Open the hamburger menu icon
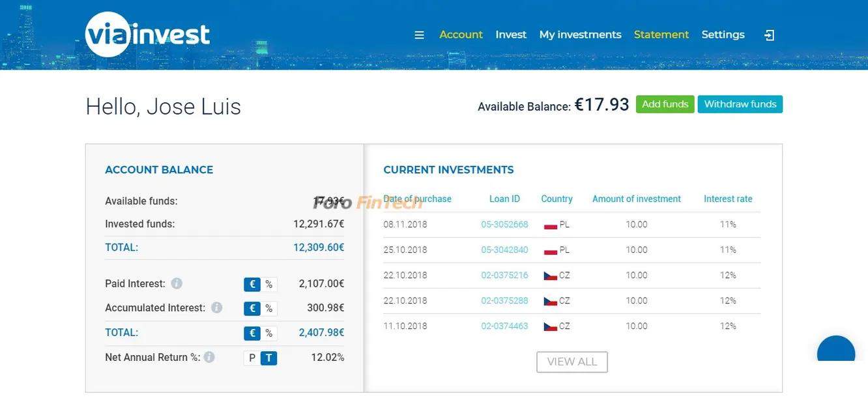The width and height of the screenshot is (868, 413). pos(419,35)
